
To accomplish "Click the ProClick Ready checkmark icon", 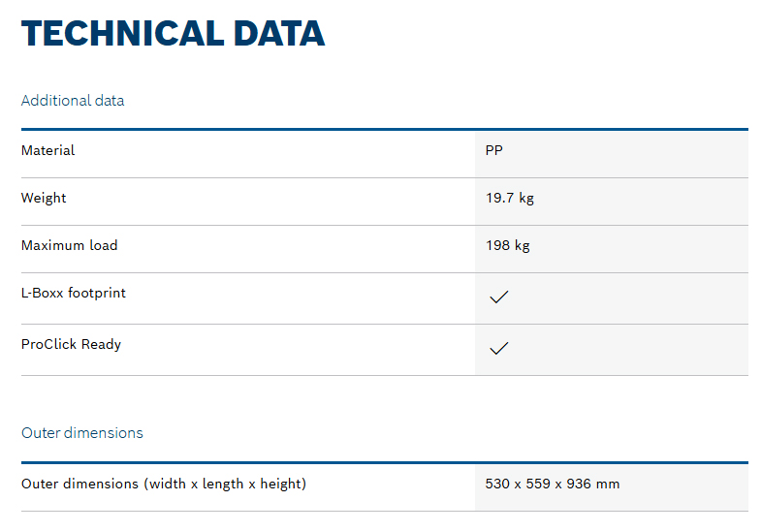I will 499,349.
